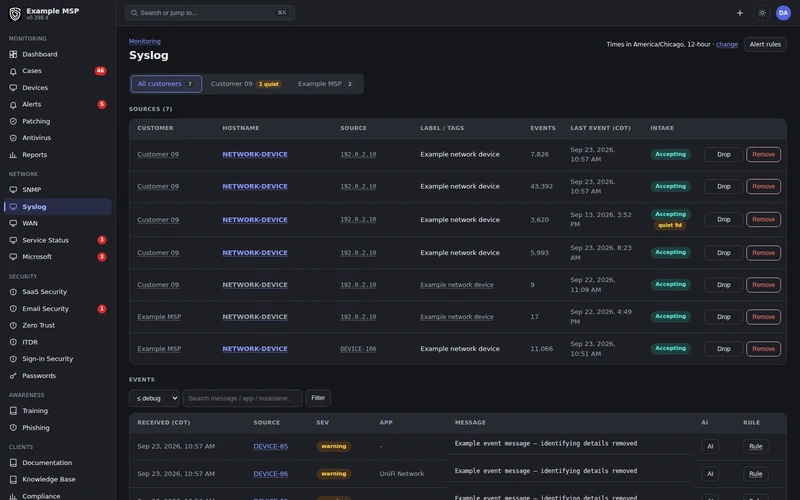This screenshot has width=800, height=500.
Task: Click the Monitoring breadcrumb link
Action: pos(144,41)
